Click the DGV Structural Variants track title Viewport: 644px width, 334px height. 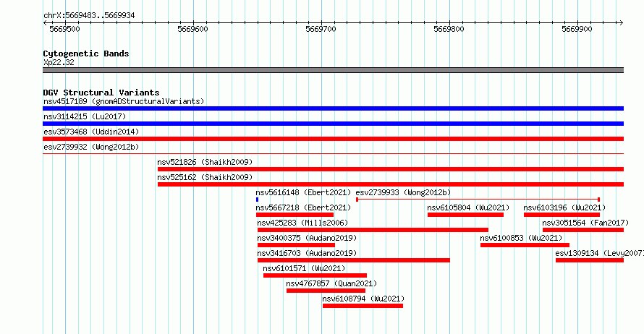coord(101,93)
